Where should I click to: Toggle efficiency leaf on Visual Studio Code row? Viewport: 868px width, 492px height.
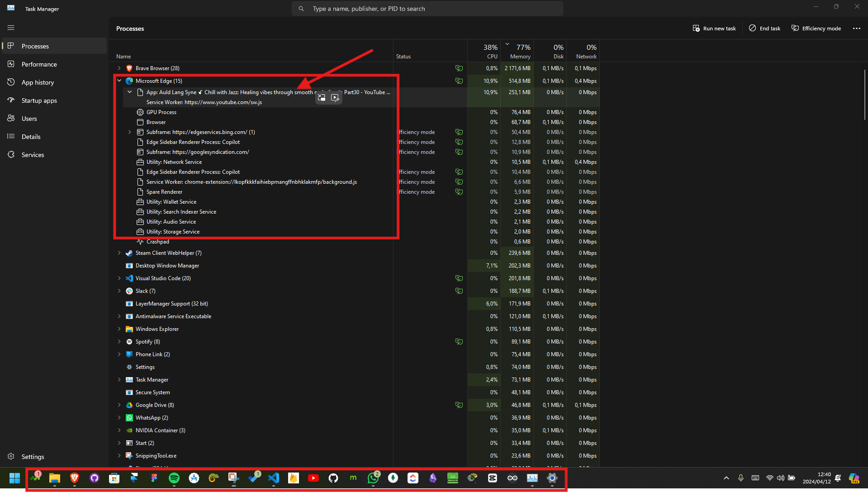point(459,278)
